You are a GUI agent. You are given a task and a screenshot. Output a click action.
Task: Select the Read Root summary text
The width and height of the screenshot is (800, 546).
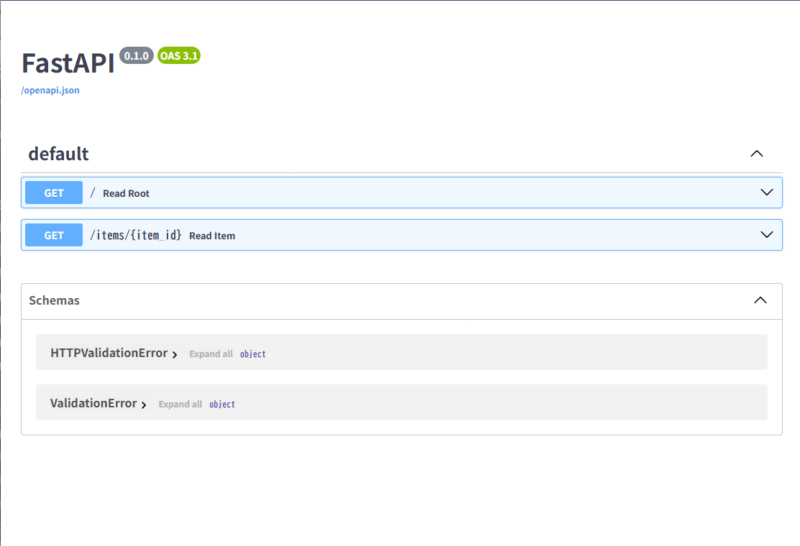(126, 193)
